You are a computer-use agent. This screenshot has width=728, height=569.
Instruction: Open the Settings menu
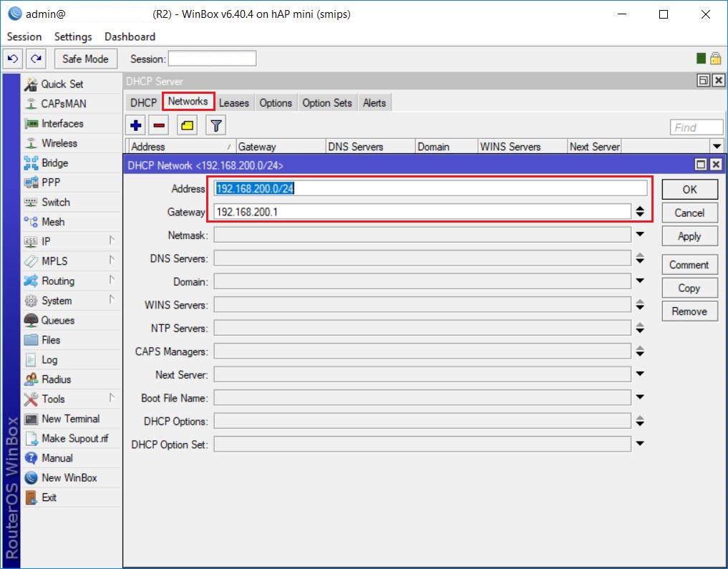[73, 37]
